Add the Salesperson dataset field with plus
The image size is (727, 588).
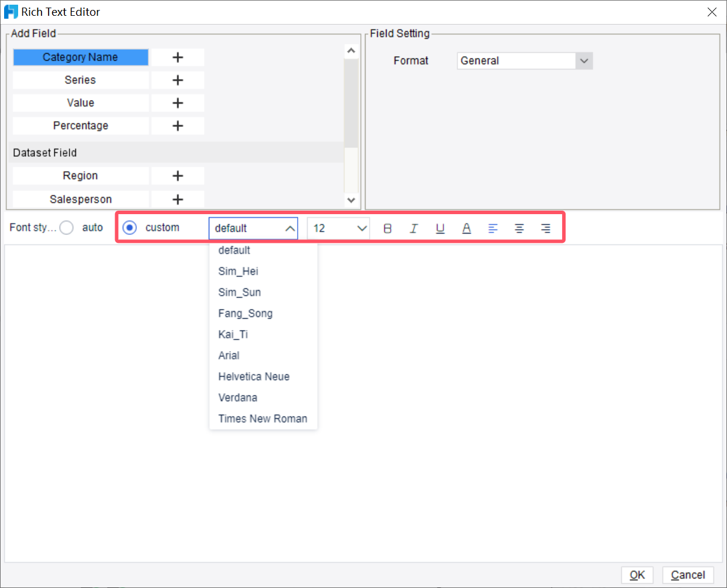tap(178, 199)
